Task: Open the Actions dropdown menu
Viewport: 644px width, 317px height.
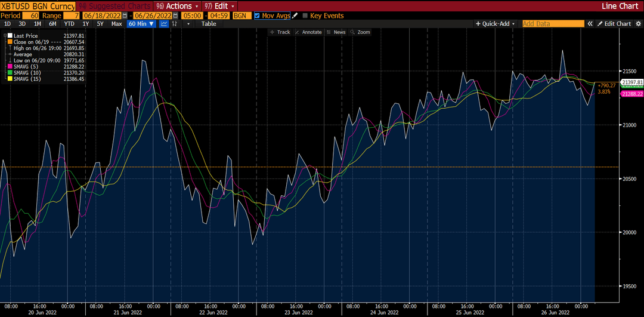Action: (x=177, y=6)
